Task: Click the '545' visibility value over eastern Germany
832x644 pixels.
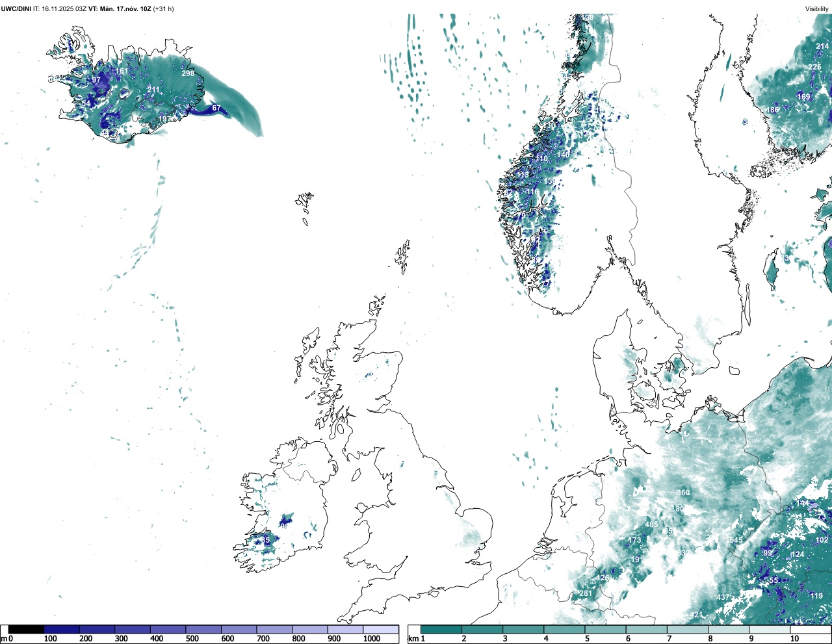Action: click(736, 541)
